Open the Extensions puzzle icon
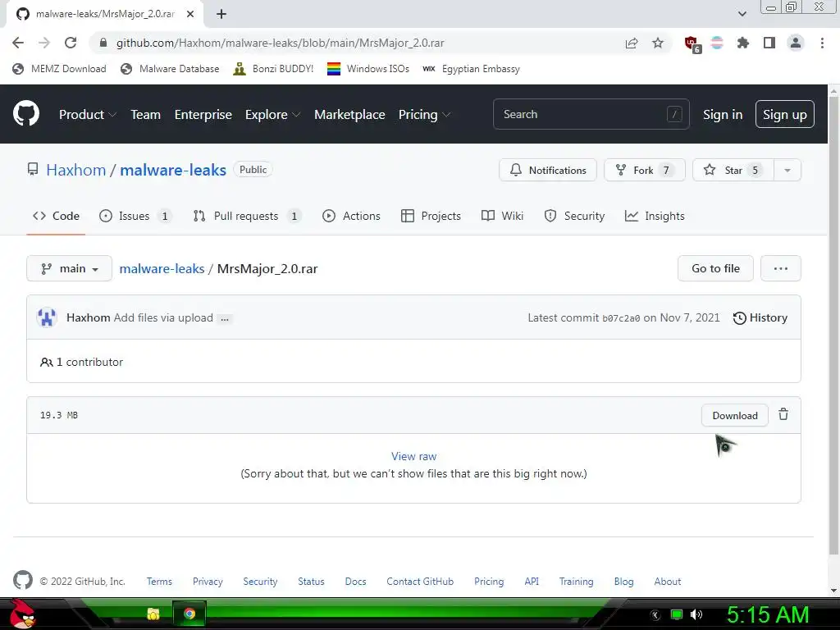Image resolution: width=840 pixels, height=630 pixels. (x=743, y=43)
